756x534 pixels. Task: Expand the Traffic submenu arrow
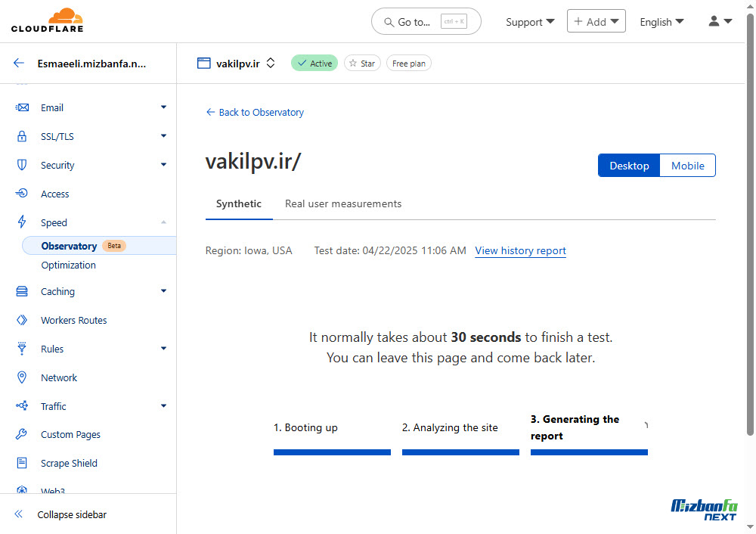163,405
